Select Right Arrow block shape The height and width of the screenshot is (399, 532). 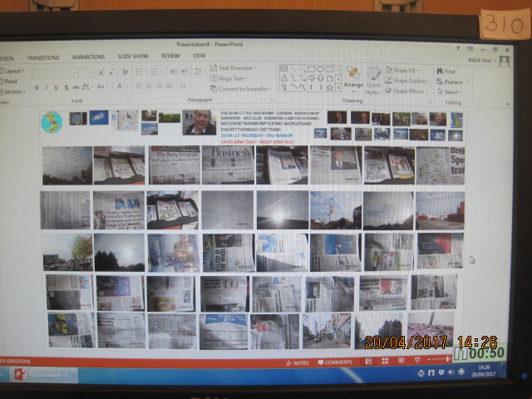tap(311, 78)
